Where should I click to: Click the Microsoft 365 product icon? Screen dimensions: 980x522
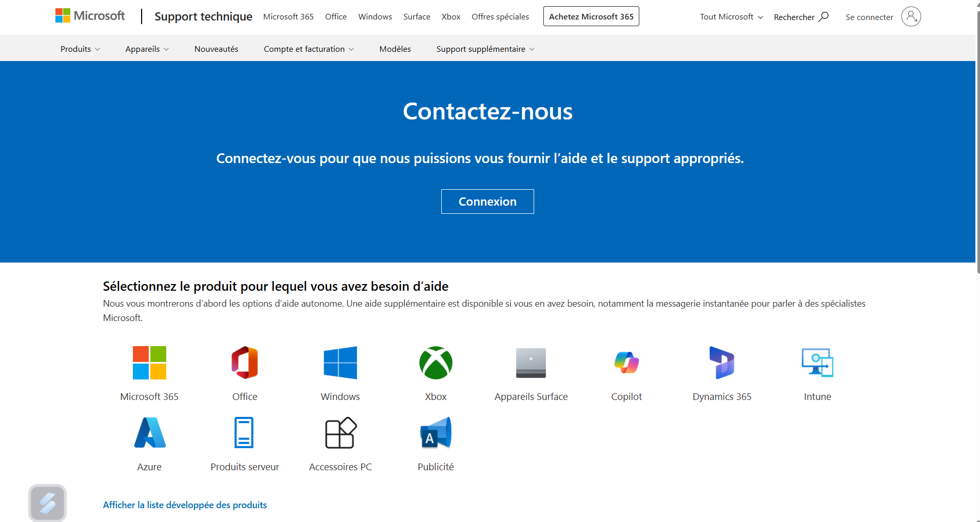(149, 363)
